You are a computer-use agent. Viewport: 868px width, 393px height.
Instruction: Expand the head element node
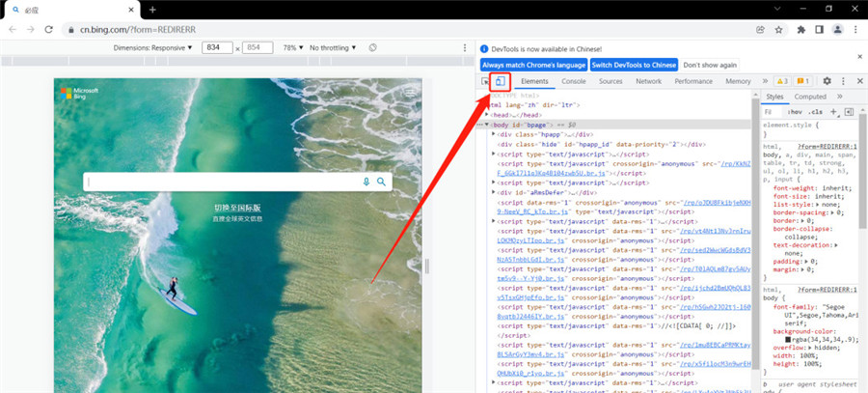[487, 115]
